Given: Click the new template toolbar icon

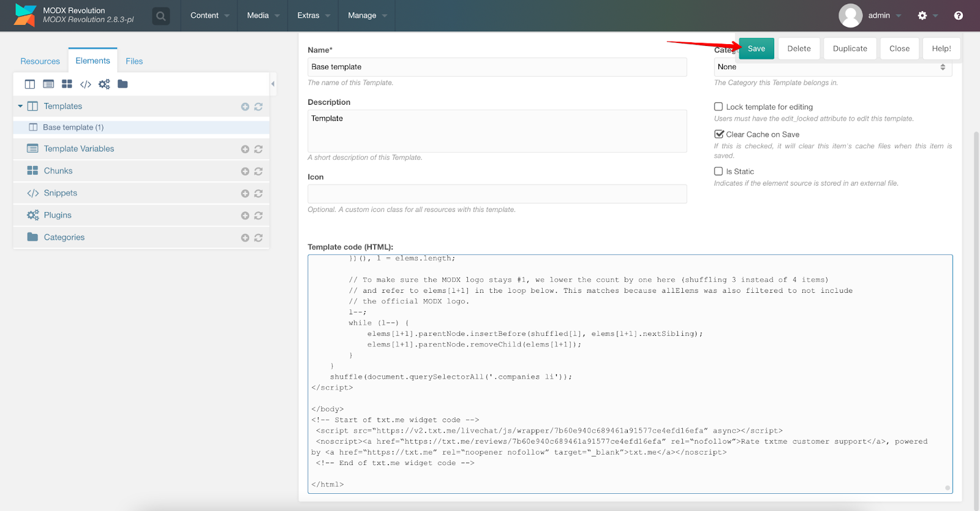Looking at the screenshot, I should 30,84.
